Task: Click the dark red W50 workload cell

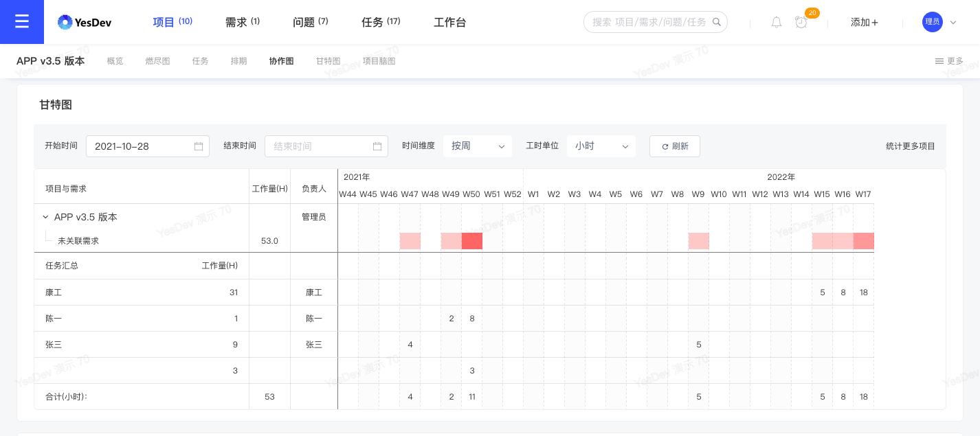Action: (x=472, y=241)
